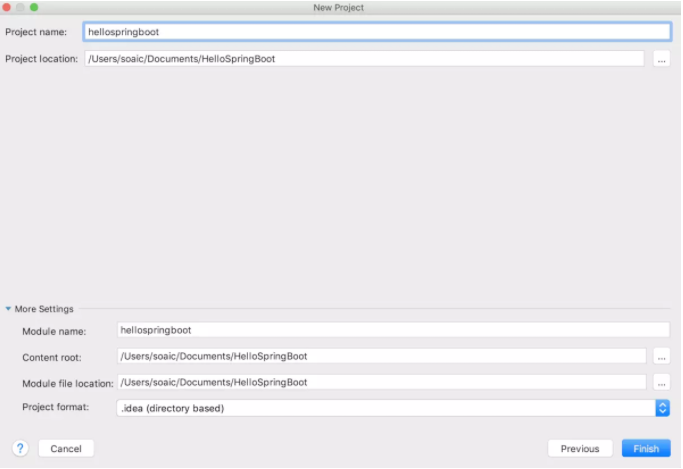This screenshot has height=469, width=683.
Task: Click the blue Project format dropdown arrows
Action: tap(662, 408)
